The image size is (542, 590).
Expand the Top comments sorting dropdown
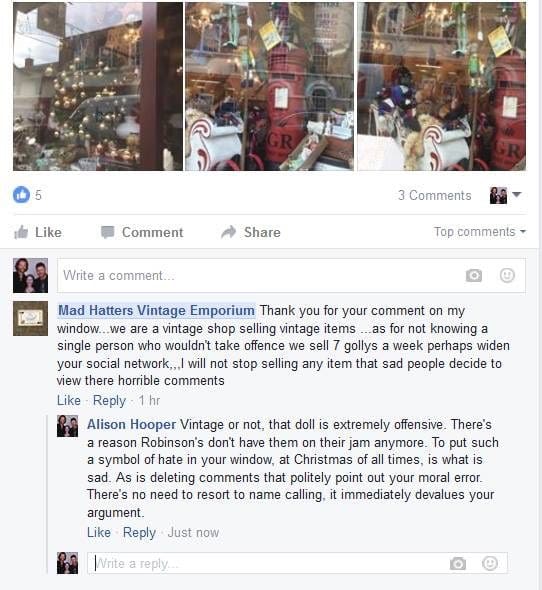pos(480,232)
